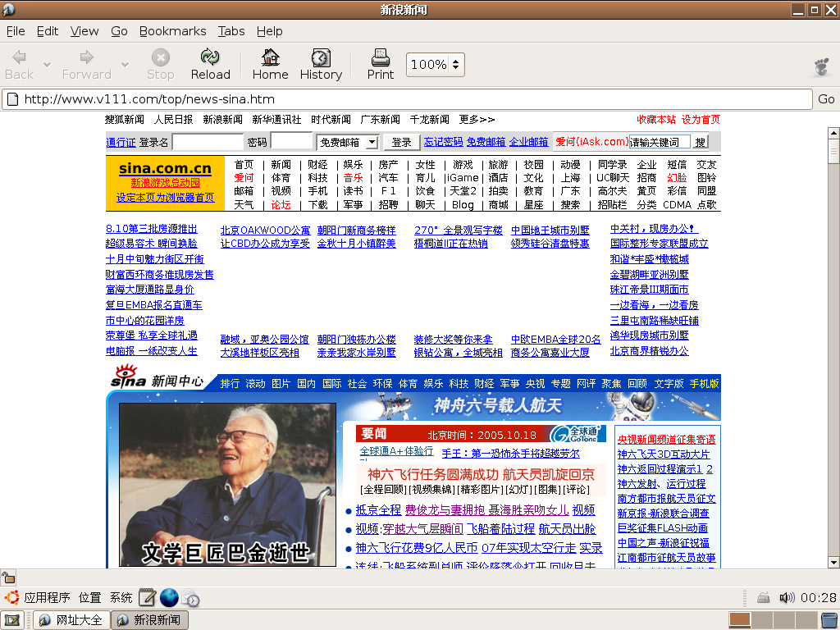Image resolution: width=840 pixels, height=630 pixels.
Task: Click the scrollbar down arrow
Action: point(833,563)
